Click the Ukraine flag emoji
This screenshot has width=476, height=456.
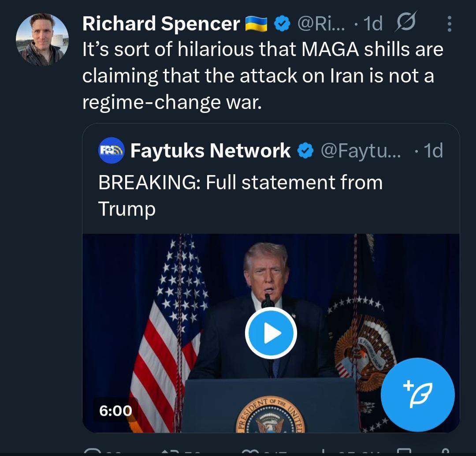pos(256,24)
